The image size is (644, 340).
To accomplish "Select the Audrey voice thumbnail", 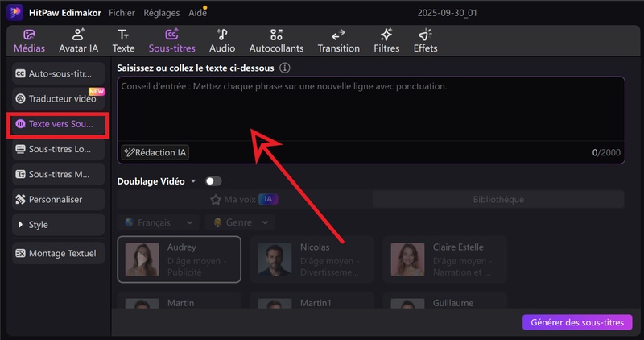I will 142,259.
